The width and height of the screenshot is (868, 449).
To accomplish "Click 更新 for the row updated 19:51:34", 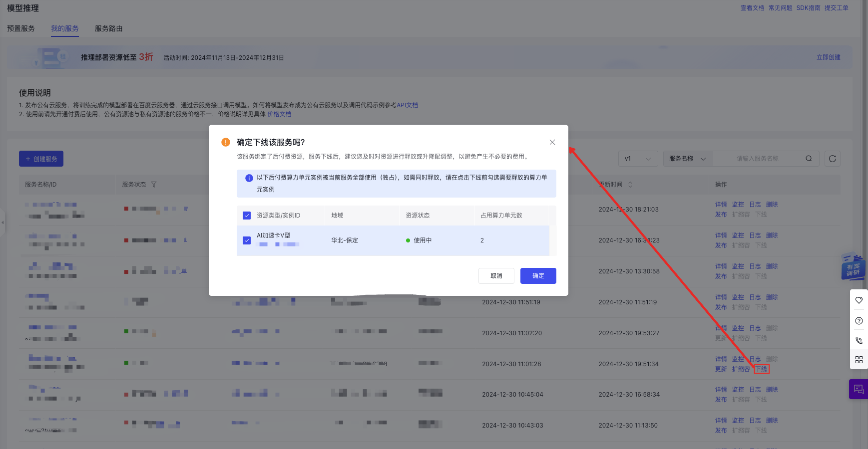I will (x=721, y=369).
